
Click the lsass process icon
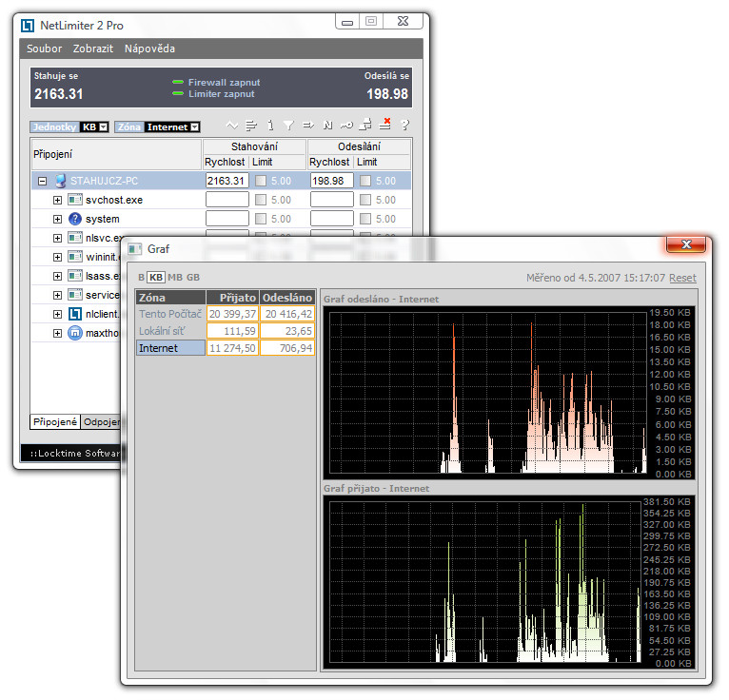[x=75, y=276]
